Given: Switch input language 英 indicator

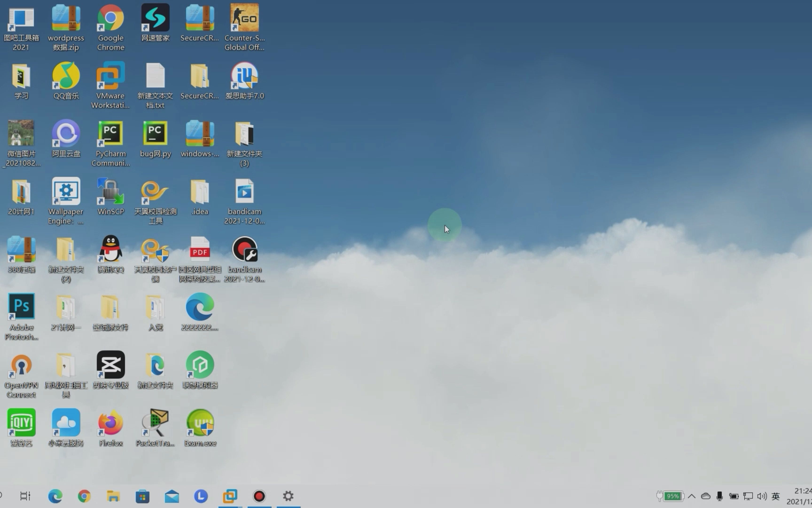Looking at the screenshot, I should coord(775,496).
